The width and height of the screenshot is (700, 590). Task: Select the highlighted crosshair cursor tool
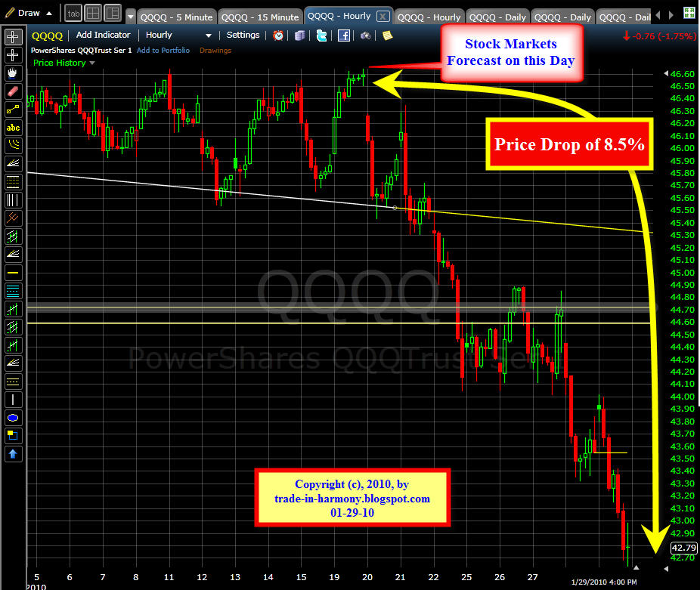13,36
